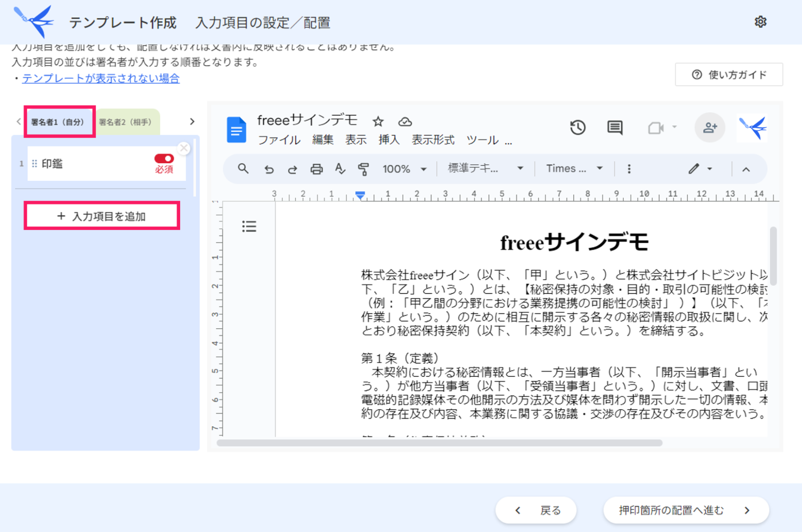Show the next signer tabs with the right chevron
The width and height of the screenshot is (802, 532).
tap(192, 122)
